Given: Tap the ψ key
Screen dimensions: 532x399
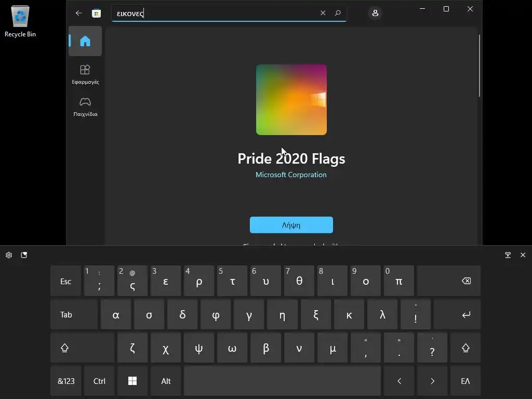Looking at the screenshot, I should point(199,348).
